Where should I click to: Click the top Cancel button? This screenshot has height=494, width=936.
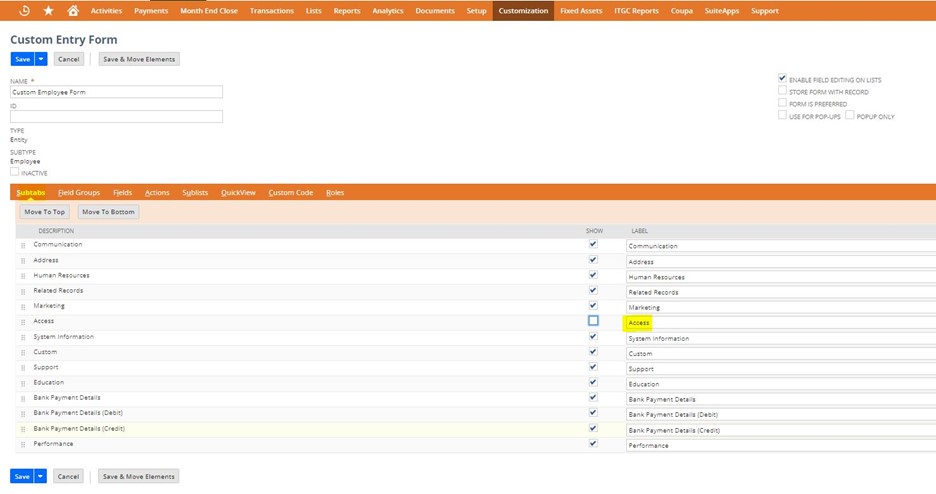pos(69,59)
